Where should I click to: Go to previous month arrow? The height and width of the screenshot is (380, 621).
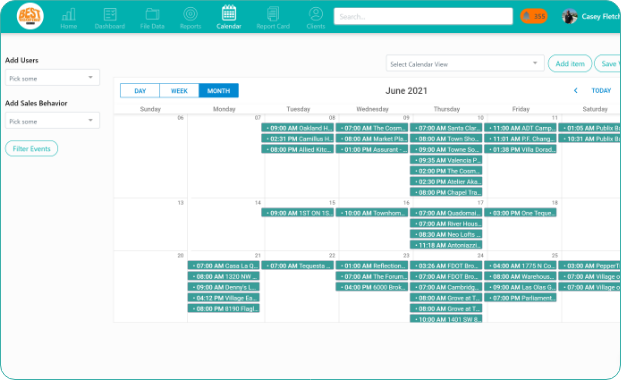pos(575,91)
